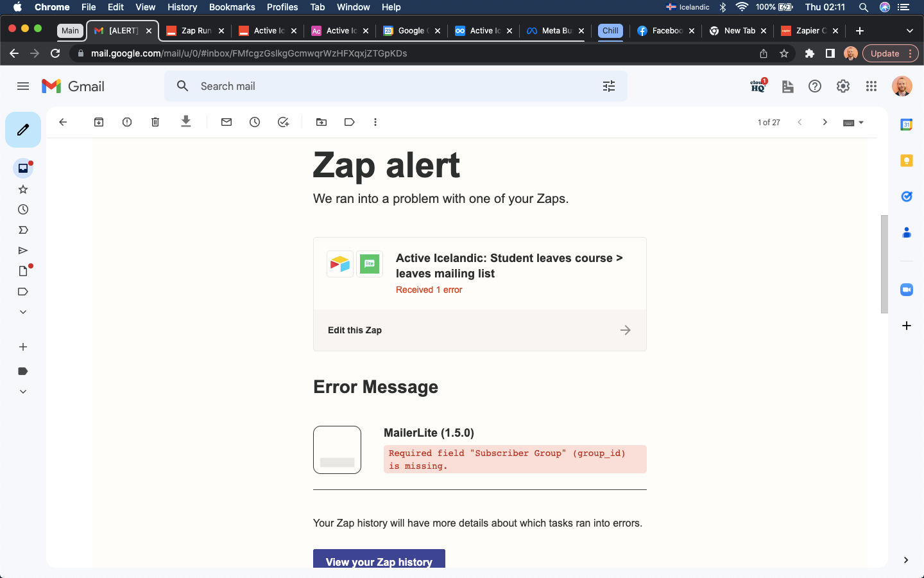Open dark label icon in sidebar
Viewport: 924px width, 578px height.
[23, 371]
